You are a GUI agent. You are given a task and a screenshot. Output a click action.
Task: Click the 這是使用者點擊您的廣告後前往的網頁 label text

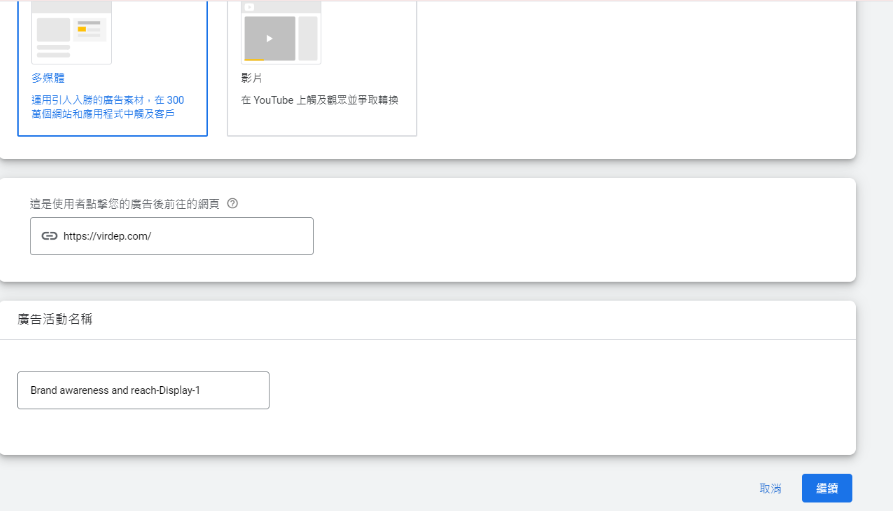[x=124, y=204]
